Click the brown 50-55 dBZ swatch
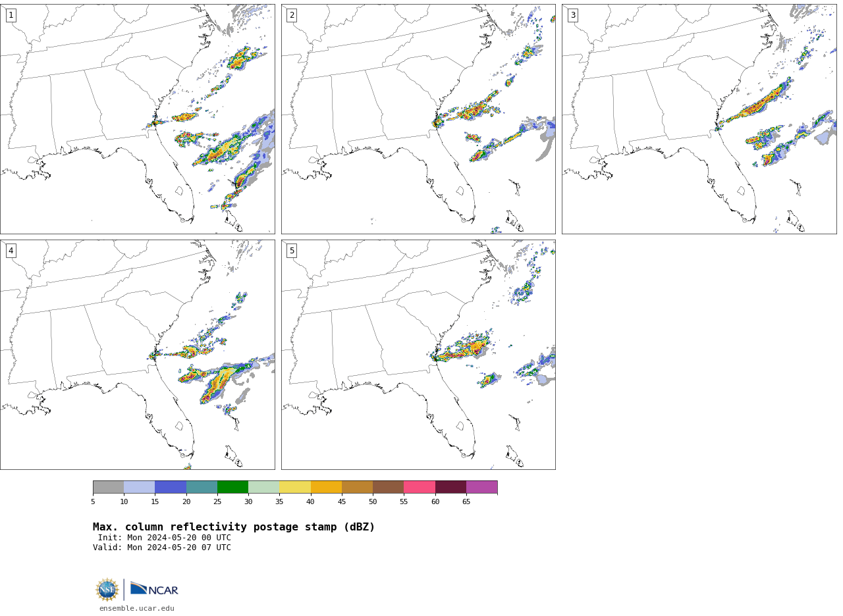The width and height of the screenshot is (843, 616). [x=388, y=487]
